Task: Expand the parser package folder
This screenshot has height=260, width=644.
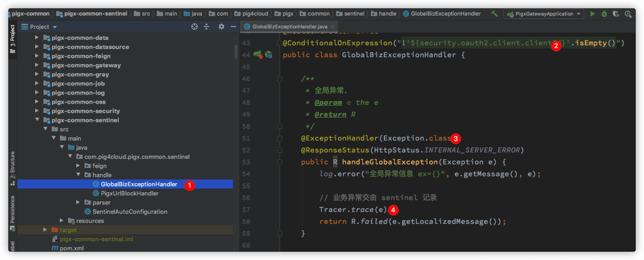Action: click(78, 202)
